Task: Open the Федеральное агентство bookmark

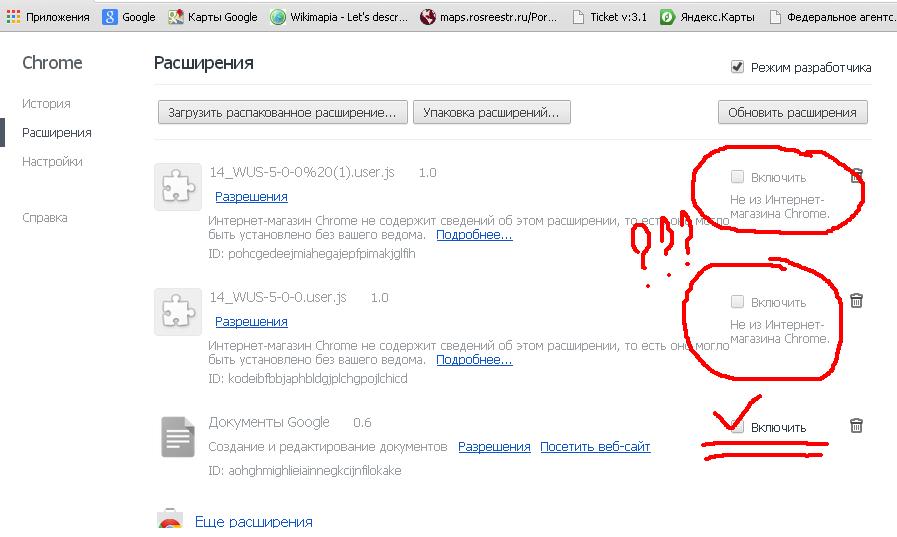Action: tap(832, 17)
